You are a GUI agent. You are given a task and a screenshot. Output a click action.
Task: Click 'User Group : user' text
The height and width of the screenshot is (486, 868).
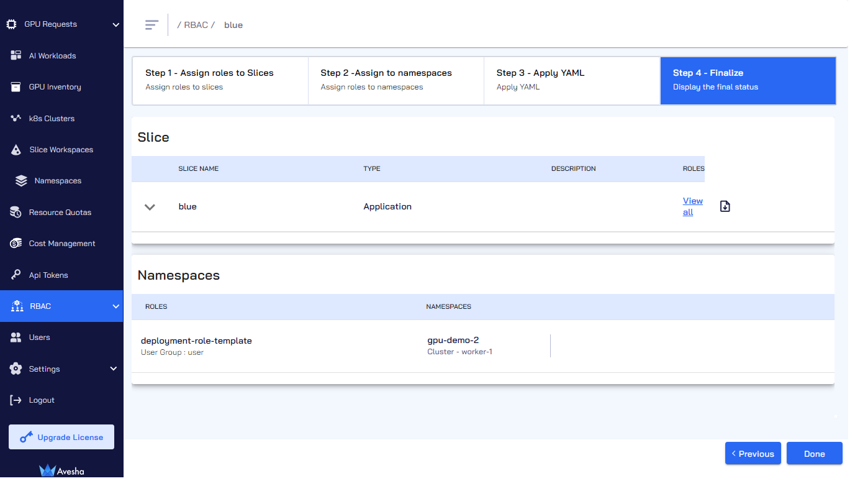click(x=172, y=352)
